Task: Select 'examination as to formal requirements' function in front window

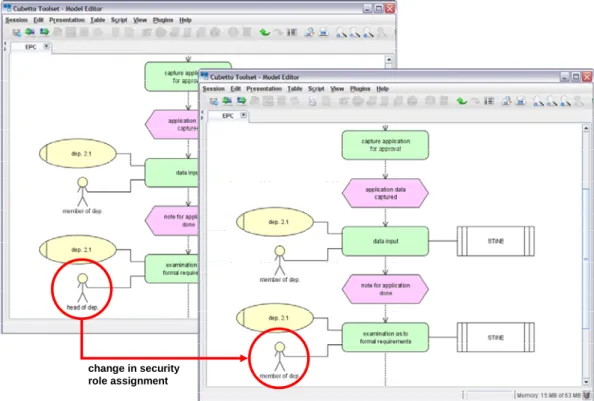Action: pos(385,337)
